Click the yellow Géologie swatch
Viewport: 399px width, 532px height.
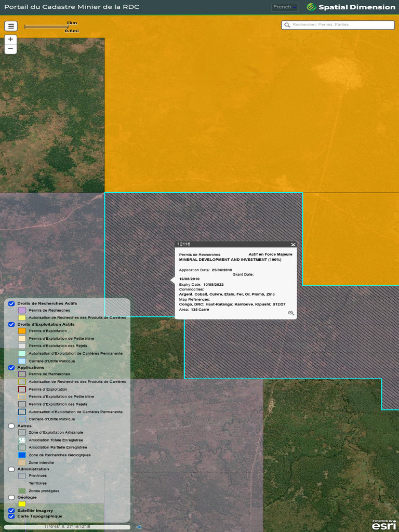click(22, 504)
